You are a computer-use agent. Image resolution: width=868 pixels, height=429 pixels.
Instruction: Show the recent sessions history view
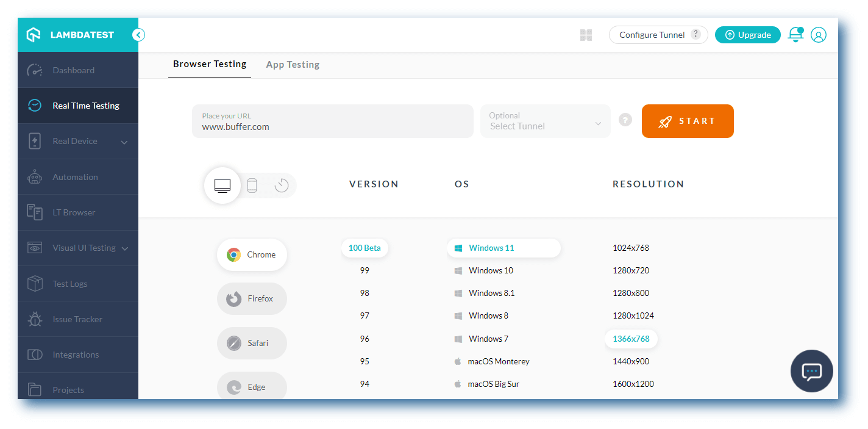(x=281, y=185)
